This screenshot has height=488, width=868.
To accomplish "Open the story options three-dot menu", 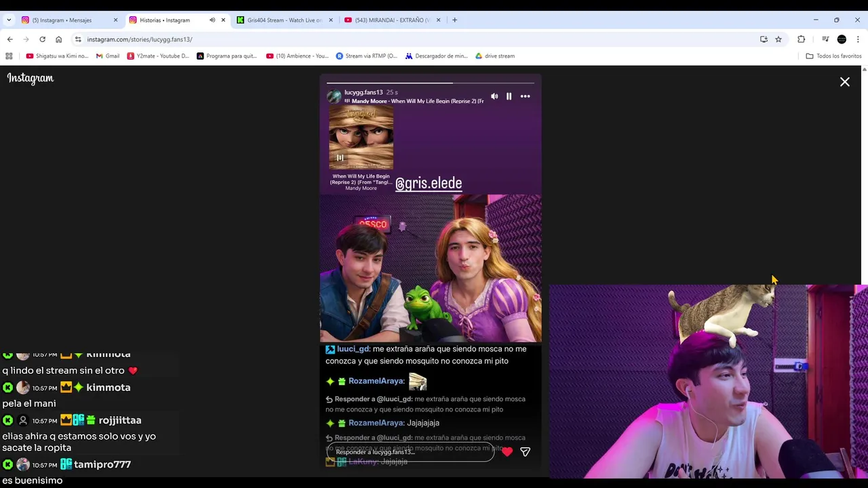I will point(525,96).
